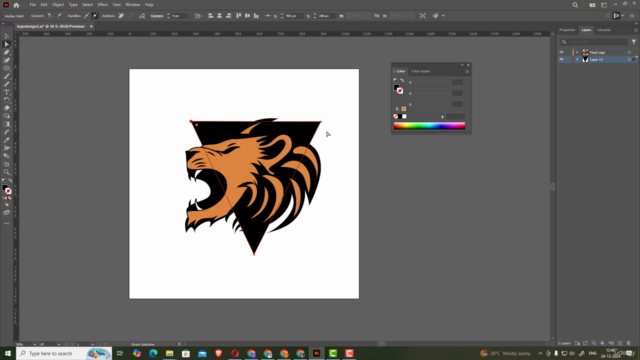Hide the Layer 13 layer
640x360 pixels.
pyautogui.click(x=562, y=60)
